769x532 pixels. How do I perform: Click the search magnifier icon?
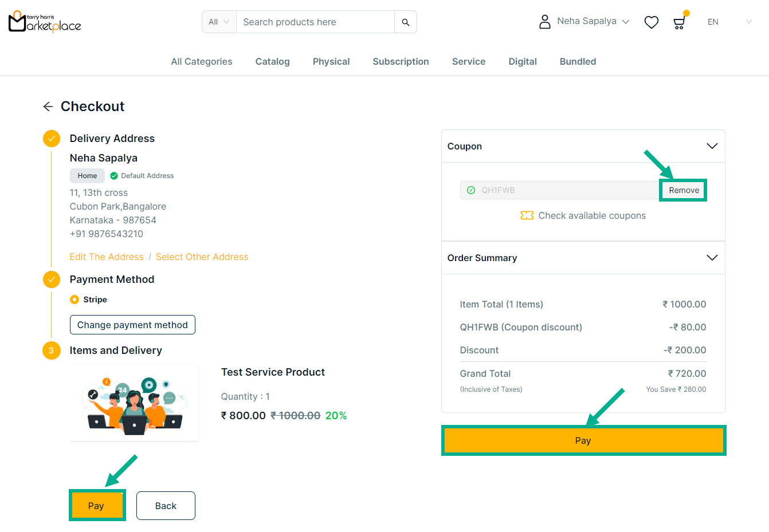(405, 22)
